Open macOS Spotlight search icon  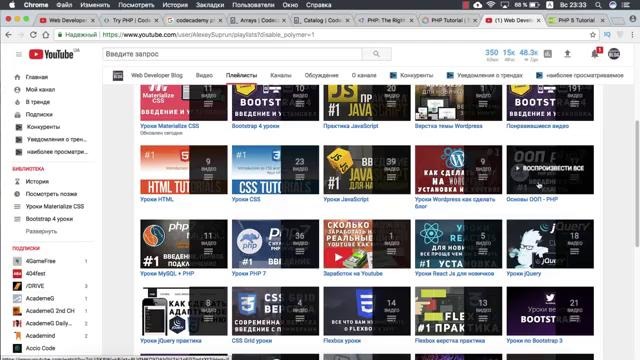coord(598,5)
